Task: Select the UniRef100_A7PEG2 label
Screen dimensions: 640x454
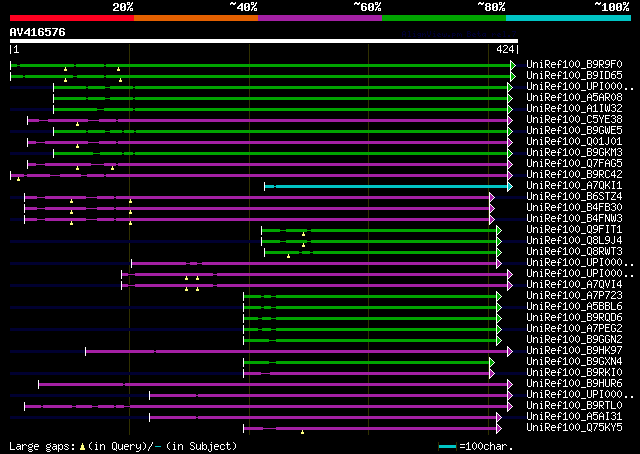Action: (574, 329)
